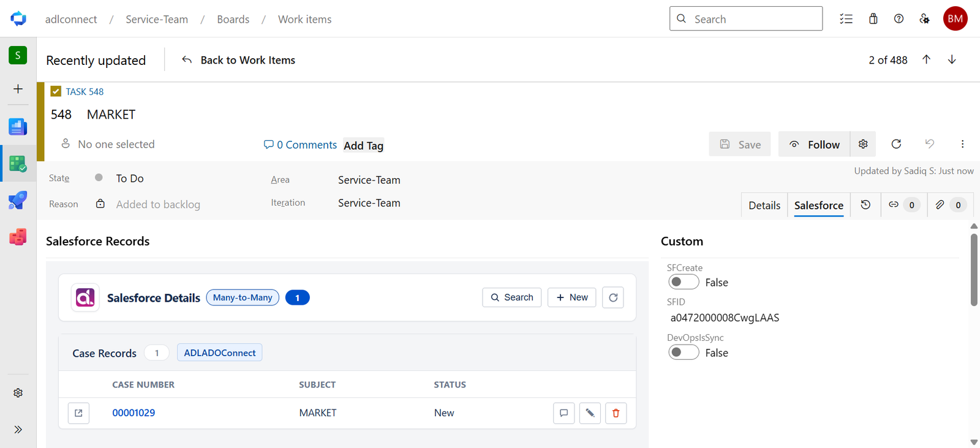Open the Artifacts hub icon
Screen dimensions: 980x448
(x=18, y=236)
